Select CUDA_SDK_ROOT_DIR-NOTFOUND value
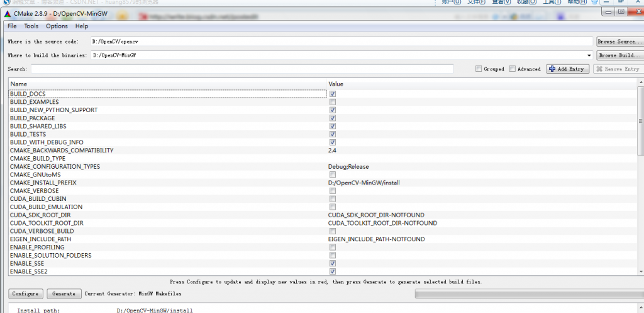The width and height of the screenshot is (644, 313). (x=376, y=215)
